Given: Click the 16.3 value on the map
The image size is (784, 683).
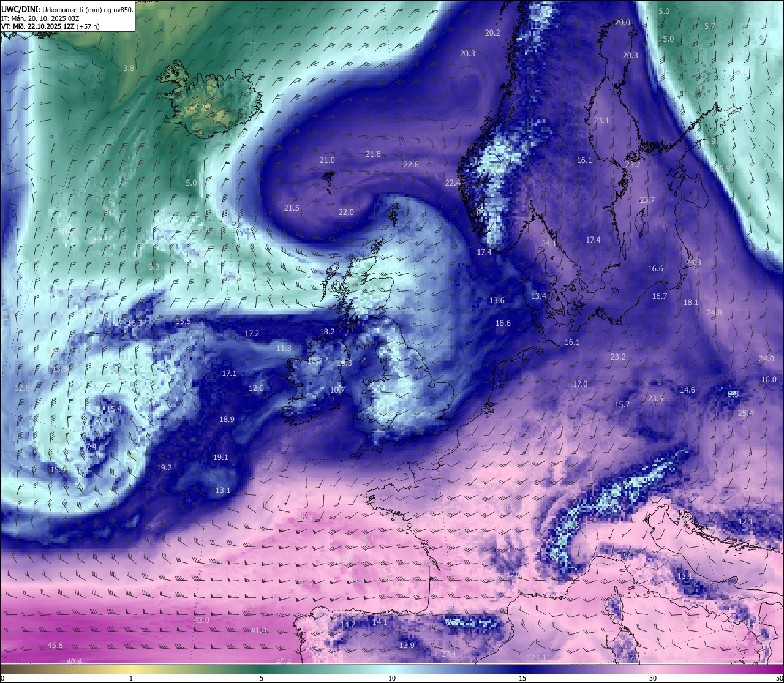Looking at the screenshot, I should point(135,323).
